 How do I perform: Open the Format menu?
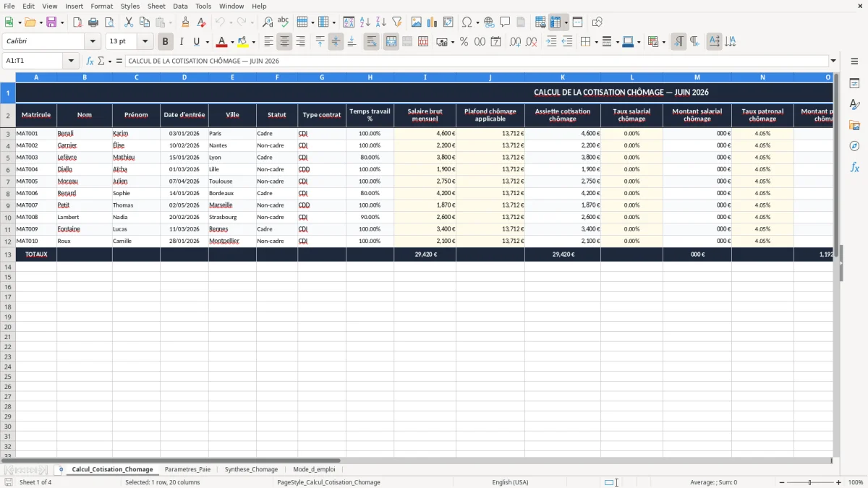click(x=102, y=6)
